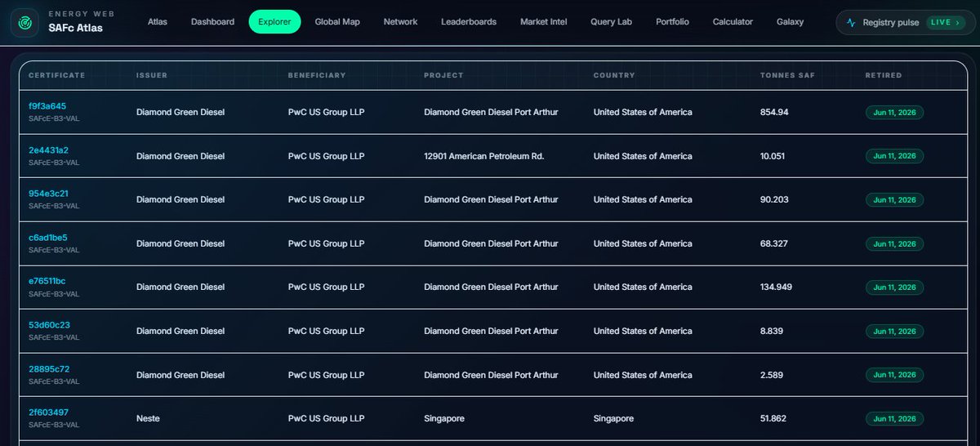Click the RETIRED column header
Viewport: 980px width, 446px height.
[884, 75]
